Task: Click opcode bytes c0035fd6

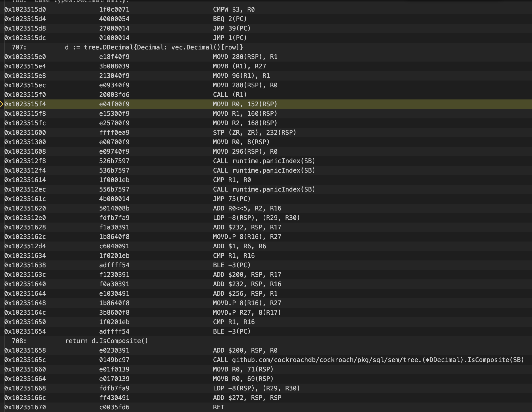Action: tap(114, 407)
